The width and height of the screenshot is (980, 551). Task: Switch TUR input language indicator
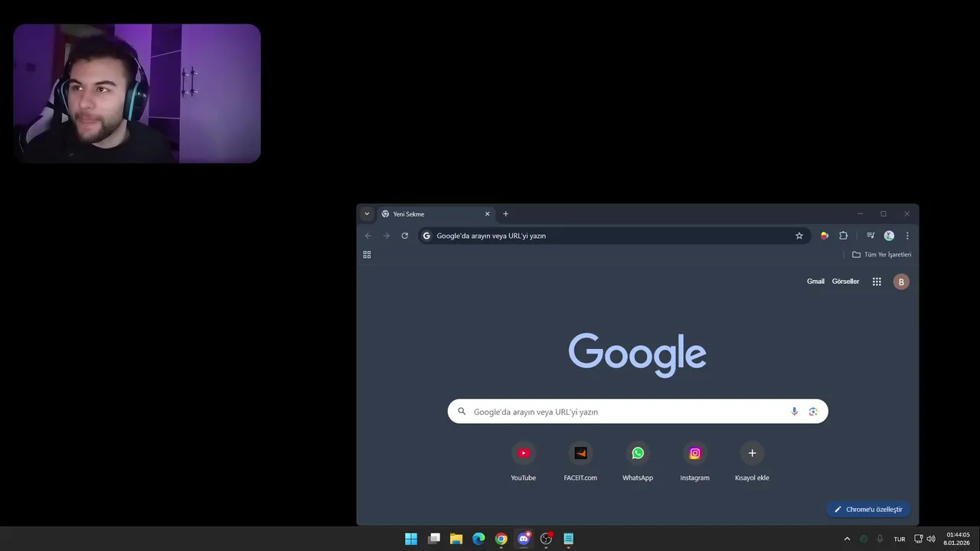pos(900,539)
